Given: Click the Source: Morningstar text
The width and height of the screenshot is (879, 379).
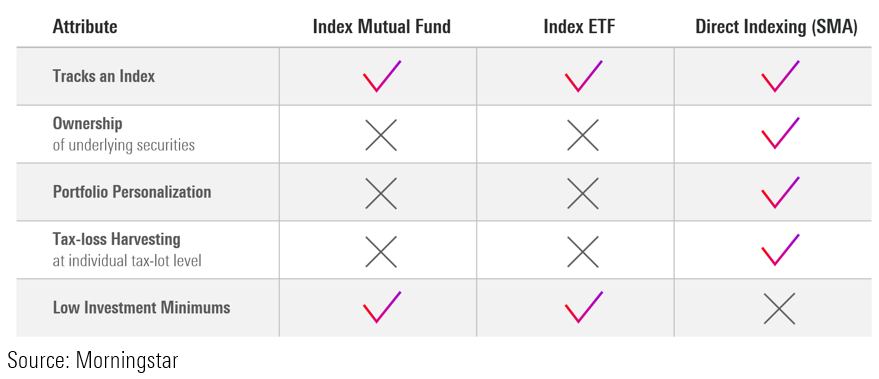Looking at the screenshot, I should (92, 360).
